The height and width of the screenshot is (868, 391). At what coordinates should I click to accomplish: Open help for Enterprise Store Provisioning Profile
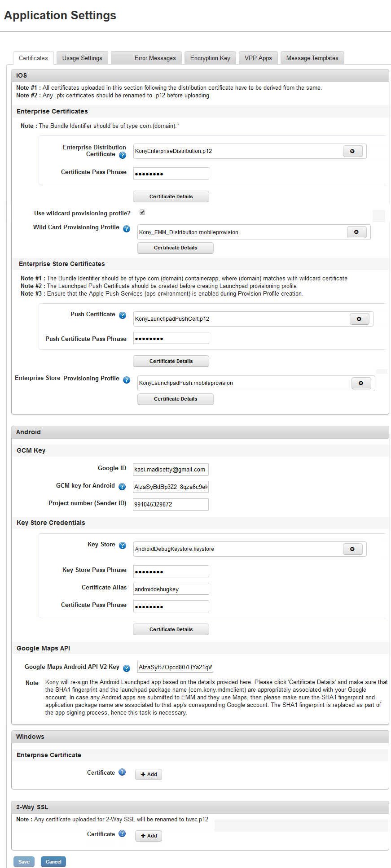coord(127,380)
